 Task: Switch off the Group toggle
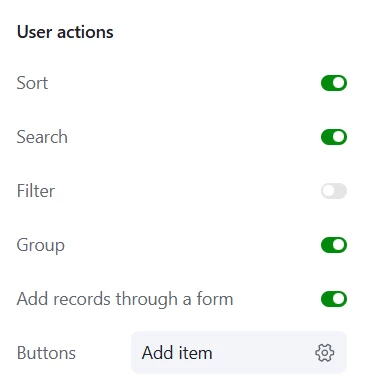tap(334, 245)
